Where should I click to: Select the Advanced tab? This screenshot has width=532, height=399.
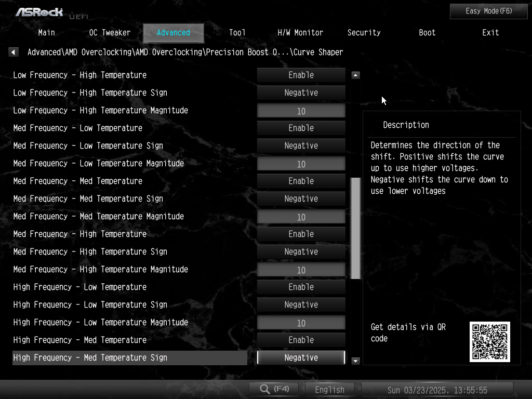tap(174, 33)
